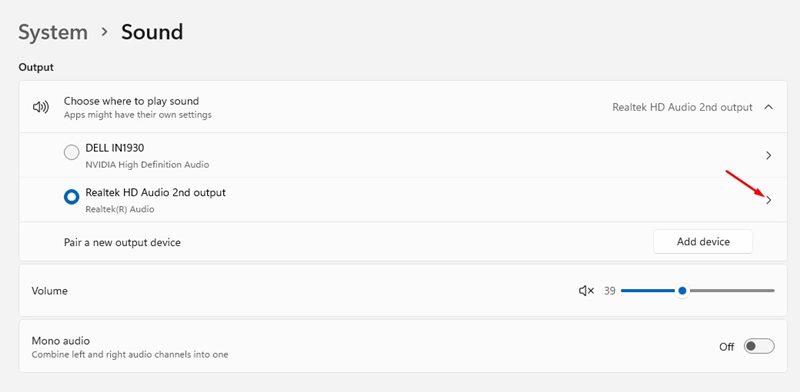The width and height of the screenshot is (800, 392).
Task: Click the Mono audio setting label
Action: [x=61, y=340]
